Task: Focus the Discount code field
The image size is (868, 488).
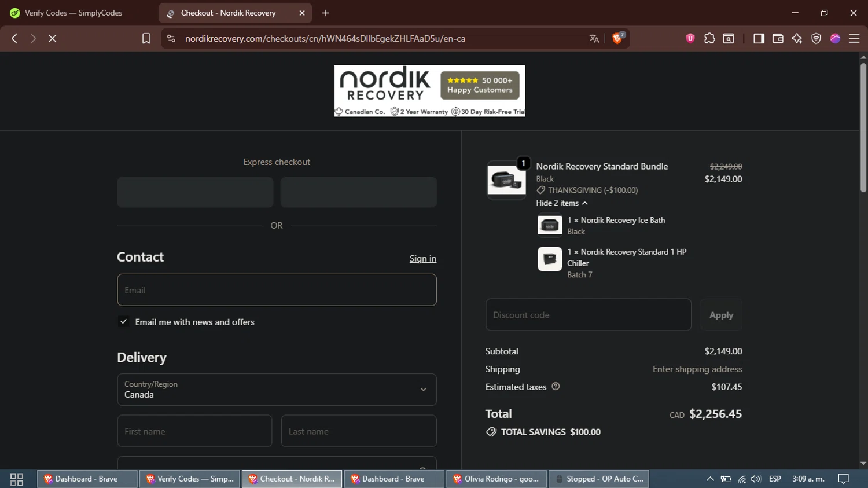Action: point(589,315)
